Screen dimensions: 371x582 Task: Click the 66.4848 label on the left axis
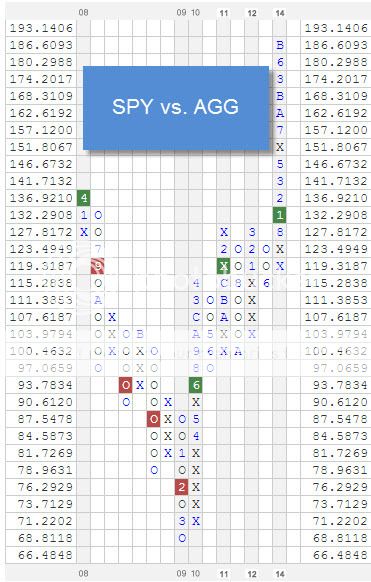click(45, 555)
